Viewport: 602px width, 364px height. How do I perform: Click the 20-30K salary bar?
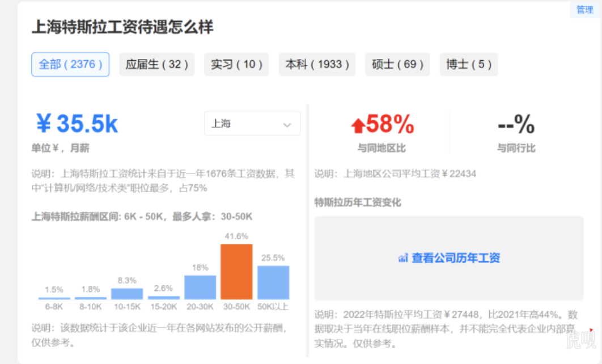200,287
